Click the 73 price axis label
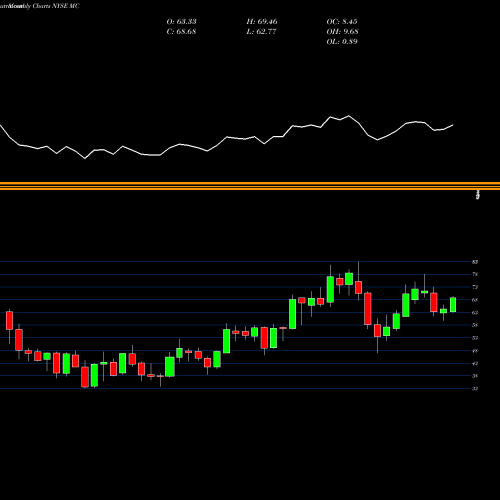The width and height of the screenshot is (500, 500). click(475, 287)
